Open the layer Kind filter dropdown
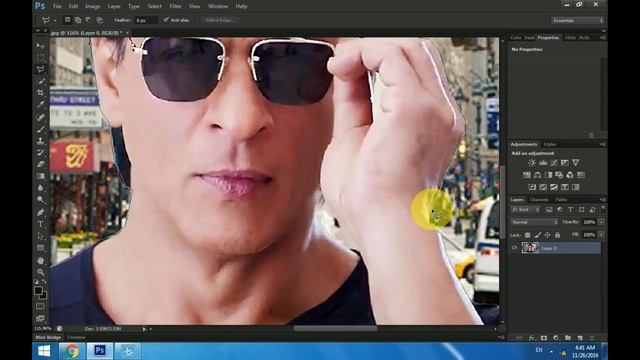640x360 pixels. click(x=526, y=209)
